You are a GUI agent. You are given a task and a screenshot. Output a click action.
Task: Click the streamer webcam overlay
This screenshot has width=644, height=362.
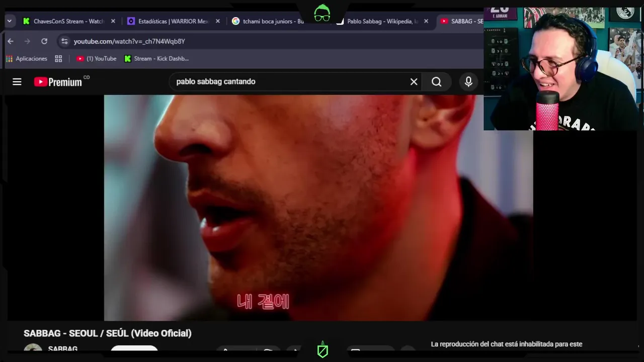563,68
